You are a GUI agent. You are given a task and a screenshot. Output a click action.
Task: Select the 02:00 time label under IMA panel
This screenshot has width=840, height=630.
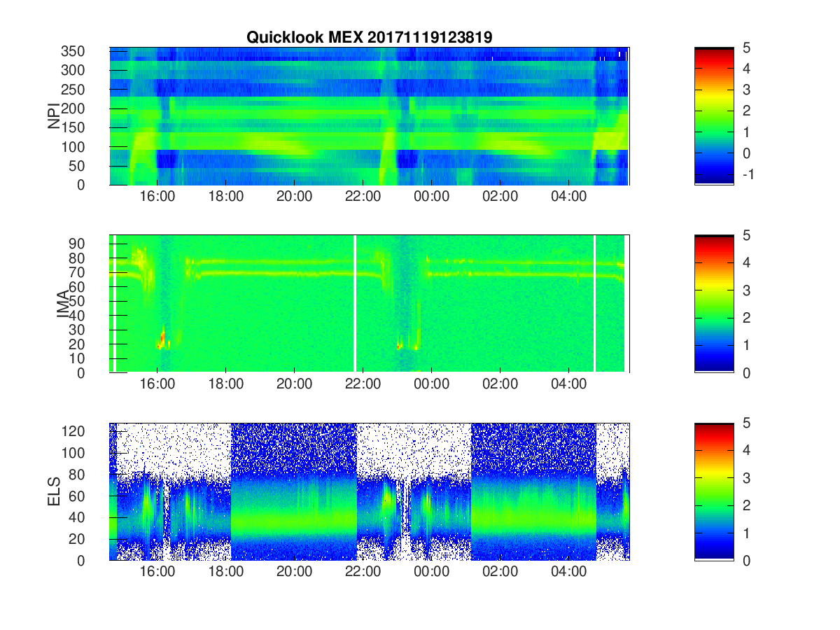500,385
